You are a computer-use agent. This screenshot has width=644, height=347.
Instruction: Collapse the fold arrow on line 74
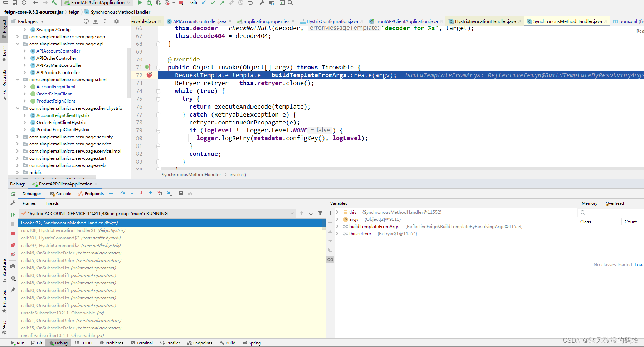pos(158,91)
